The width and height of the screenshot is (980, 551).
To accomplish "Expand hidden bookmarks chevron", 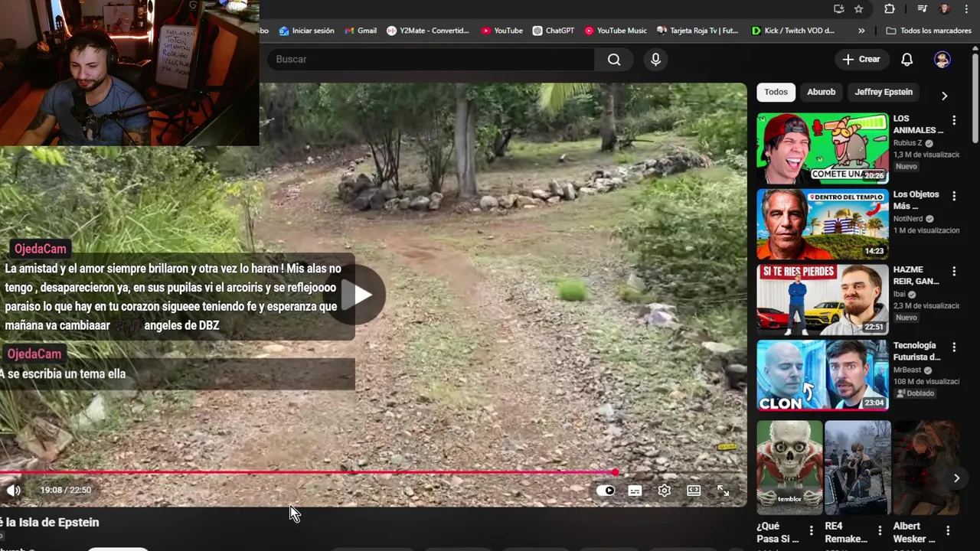I will tap(861, 31).
